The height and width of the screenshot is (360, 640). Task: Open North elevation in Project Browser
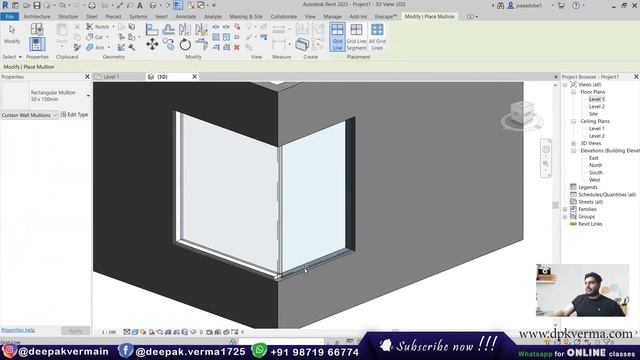point(595,165)
